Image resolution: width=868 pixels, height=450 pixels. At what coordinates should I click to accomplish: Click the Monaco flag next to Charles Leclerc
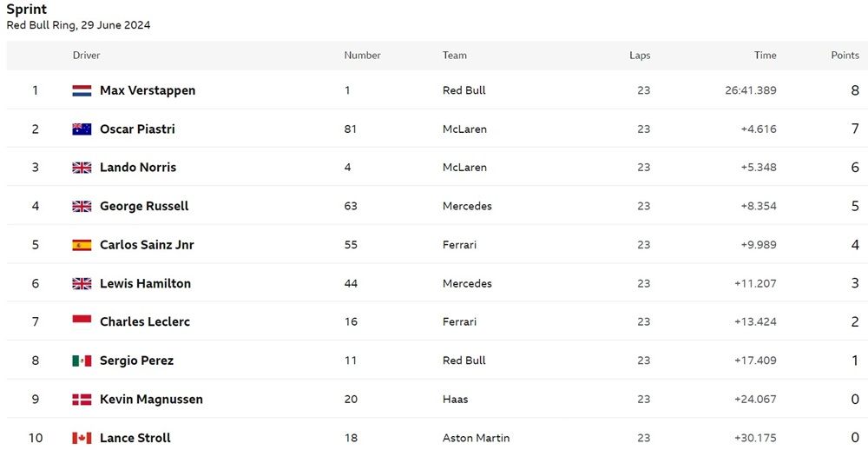(82, 322)
